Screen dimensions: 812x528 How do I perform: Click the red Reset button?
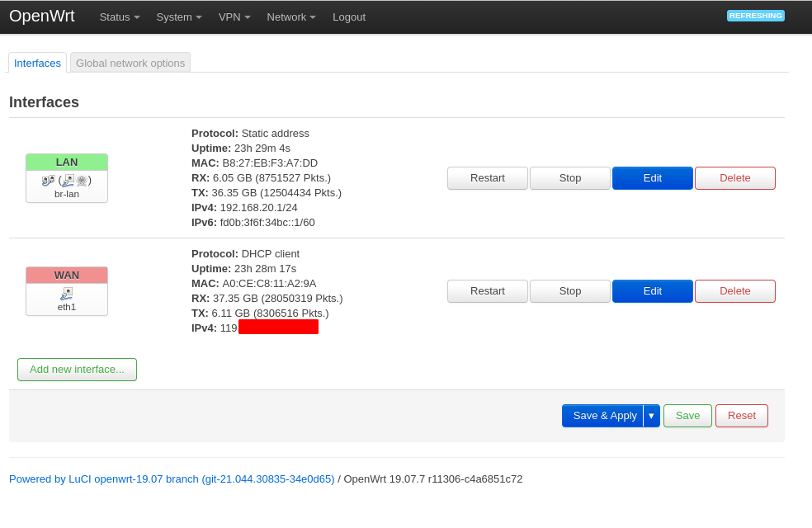tap(742, 416)
